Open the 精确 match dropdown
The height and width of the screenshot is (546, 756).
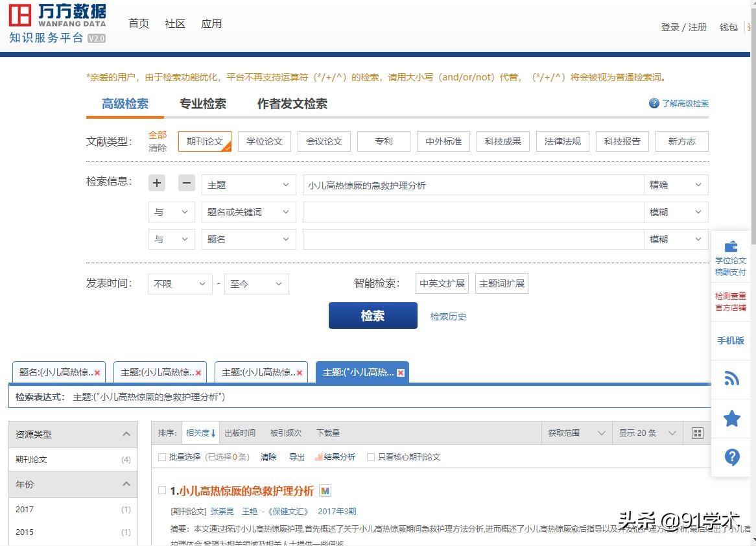click(676, 184)
